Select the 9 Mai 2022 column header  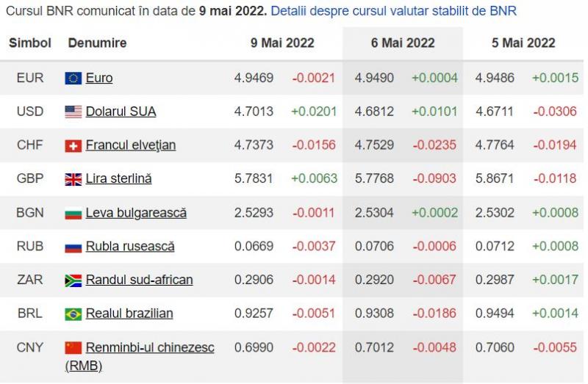point(282,43)
